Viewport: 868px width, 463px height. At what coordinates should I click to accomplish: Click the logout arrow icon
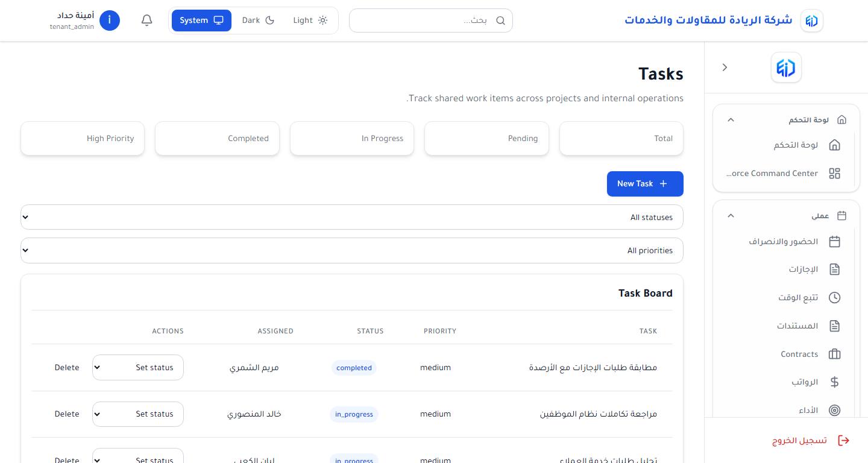[844, 441]
